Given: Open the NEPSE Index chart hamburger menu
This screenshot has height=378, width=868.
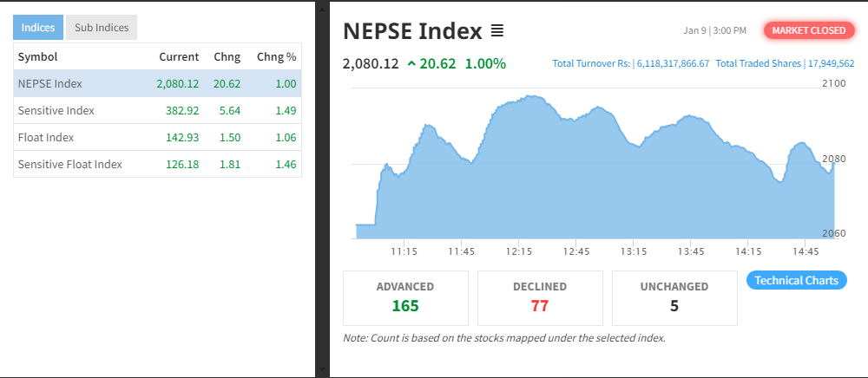Looking at the screenshot, I should coord(497,31).
